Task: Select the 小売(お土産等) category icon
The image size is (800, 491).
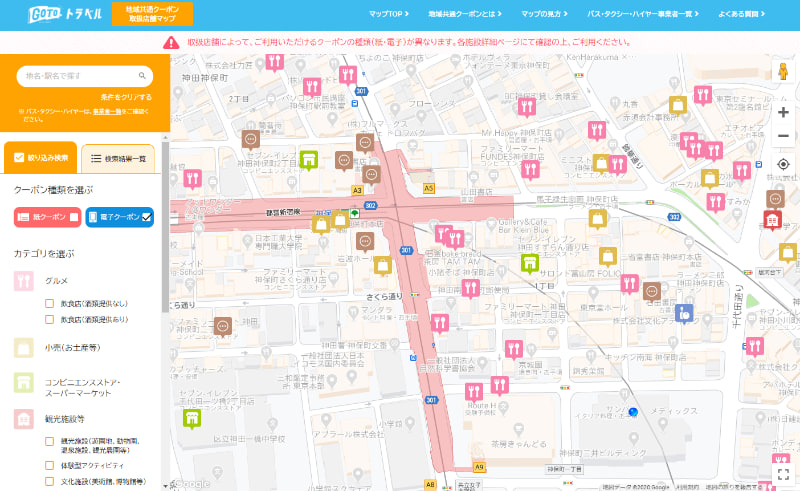Action: pyautogui.click(x=24, y=348)
